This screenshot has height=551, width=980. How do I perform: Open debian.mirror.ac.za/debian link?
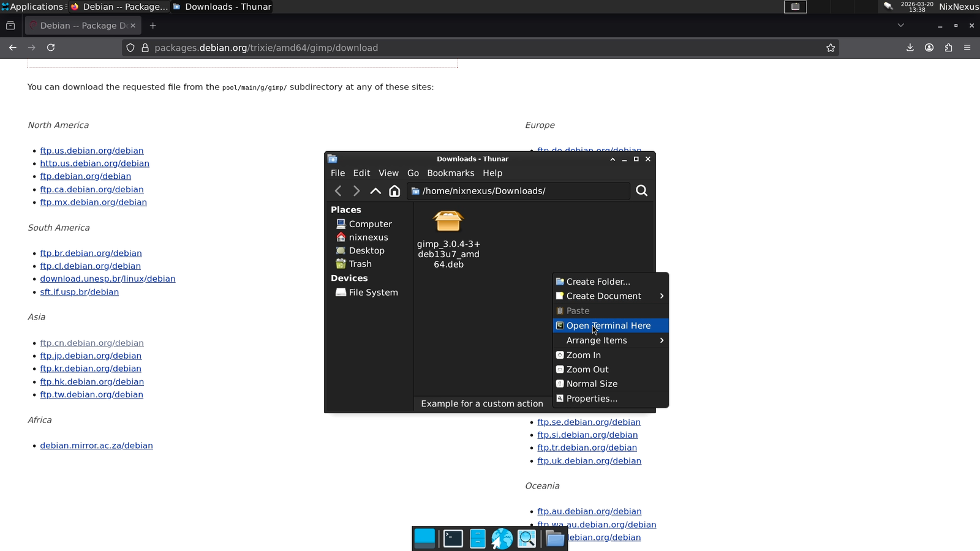pos(96,446)
